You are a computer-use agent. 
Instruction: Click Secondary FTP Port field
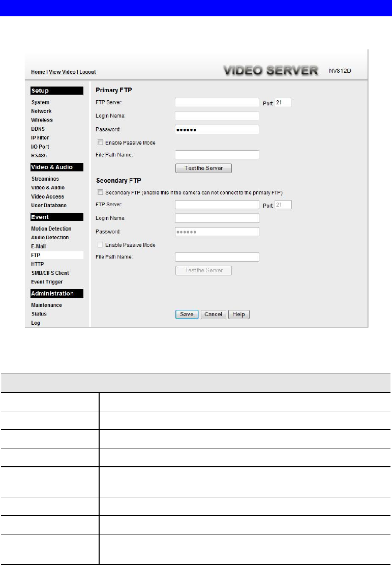(283, 205)
